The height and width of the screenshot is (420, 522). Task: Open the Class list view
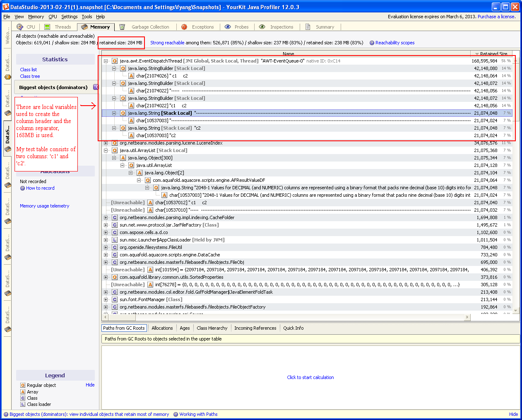pos(29,70)
